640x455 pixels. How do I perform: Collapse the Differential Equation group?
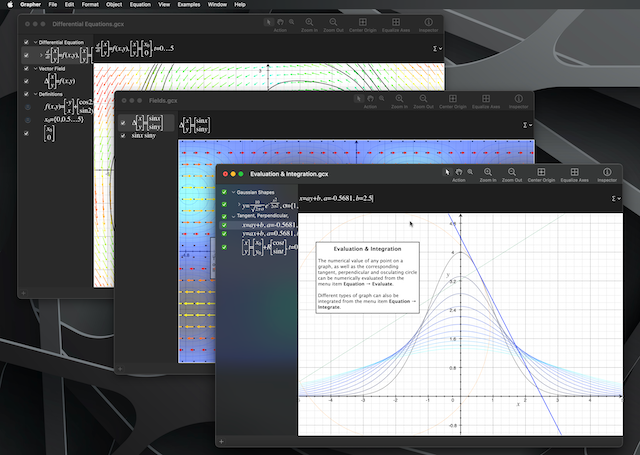36,42
